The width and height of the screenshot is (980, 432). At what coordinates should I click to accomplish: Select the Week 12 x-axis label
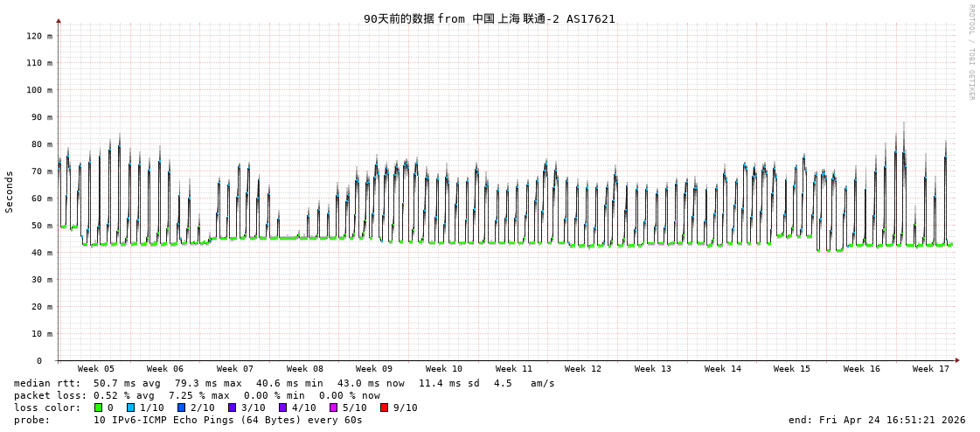pos(583,369)
